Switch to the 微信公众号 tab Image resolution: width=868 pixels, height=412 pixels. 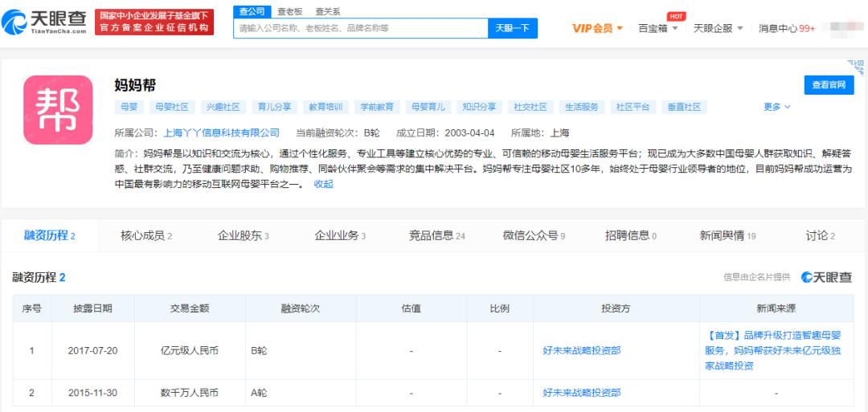tap(534, 235)
